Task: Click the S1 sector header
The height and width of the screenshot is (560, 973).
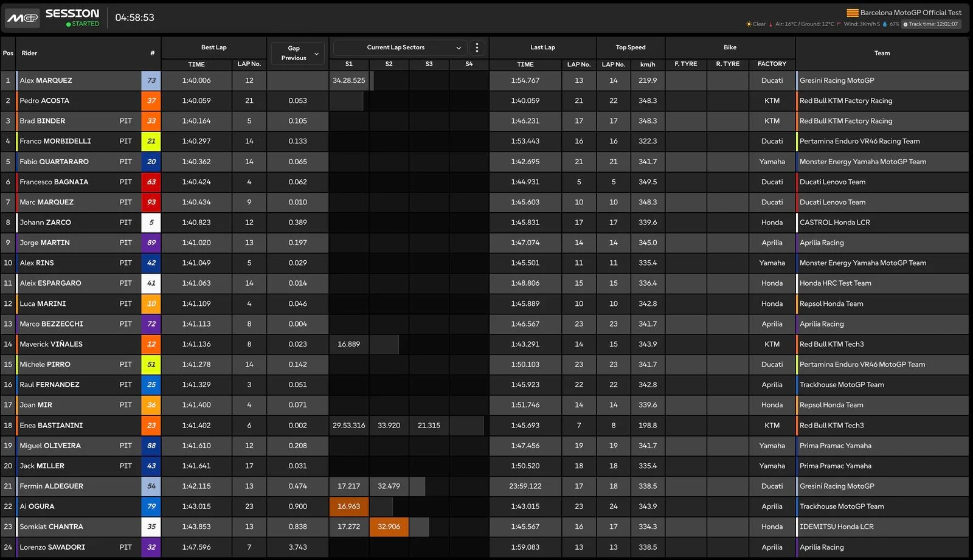Action: click(x=348, y=64)
